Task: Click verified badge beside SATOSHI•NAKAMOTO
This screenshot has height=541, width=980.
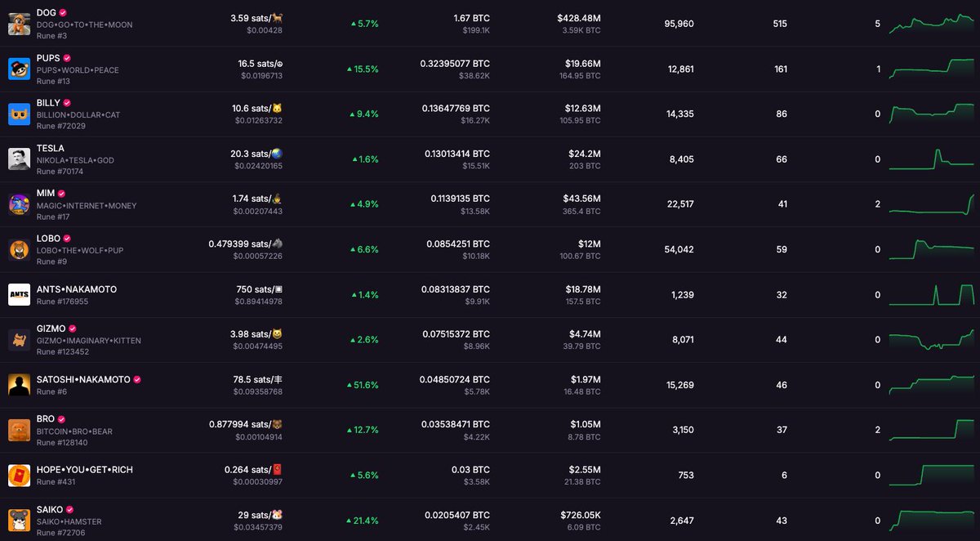Action: tap(137, 379)
